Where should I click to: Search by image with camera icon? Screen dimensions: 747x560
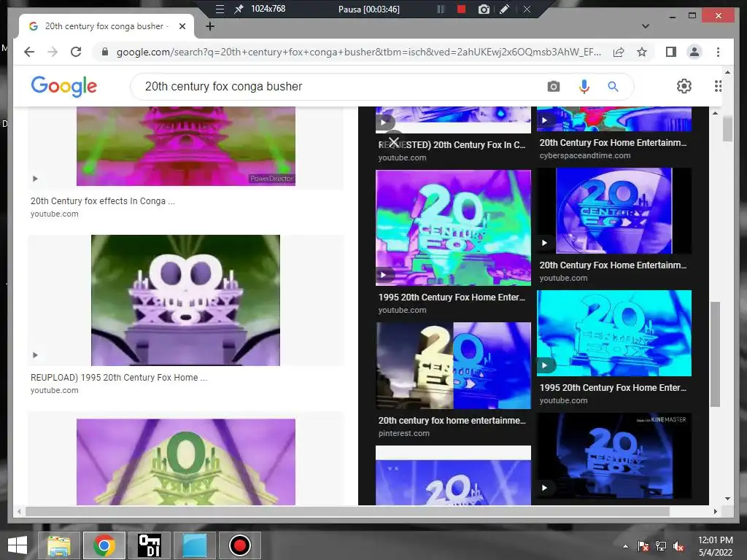(553, 87)
